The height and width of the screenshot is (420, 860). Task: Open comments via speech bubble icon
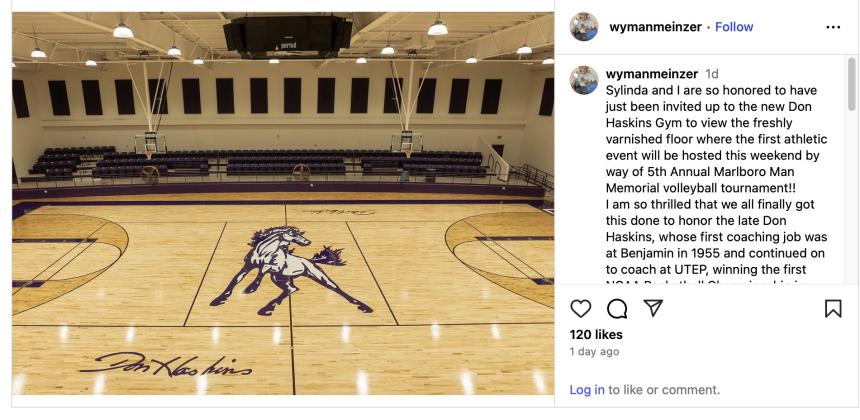617,309
